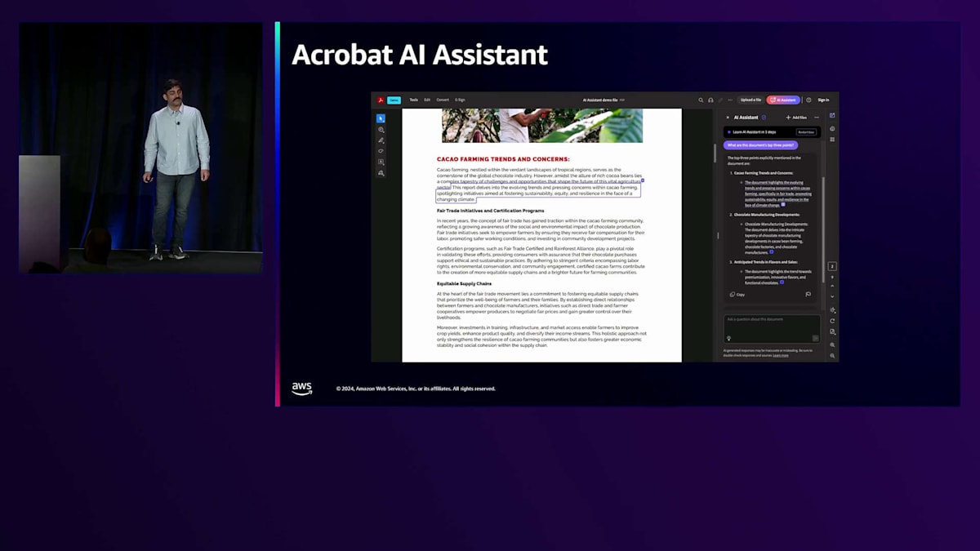980x551 pixels.
Task: Click the top right rail panel icon
Action: coord(832,115)
